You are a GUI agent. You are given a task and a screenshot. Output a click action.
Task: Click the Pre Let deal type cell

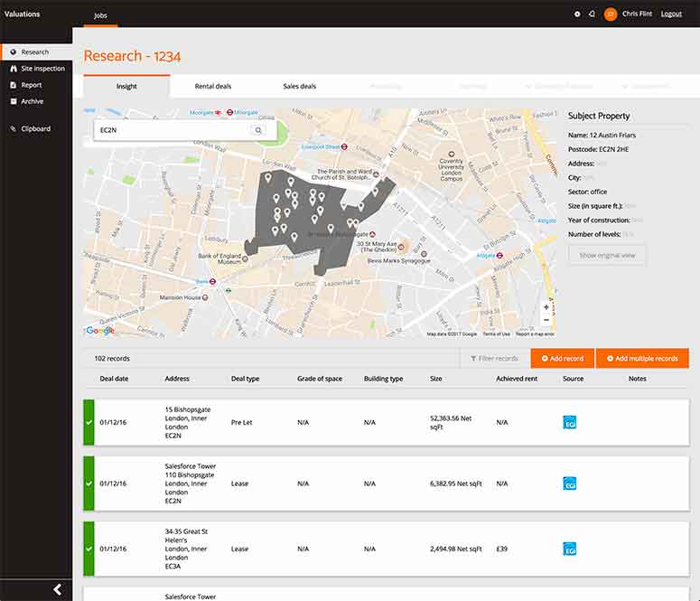[x=241, y=422]
